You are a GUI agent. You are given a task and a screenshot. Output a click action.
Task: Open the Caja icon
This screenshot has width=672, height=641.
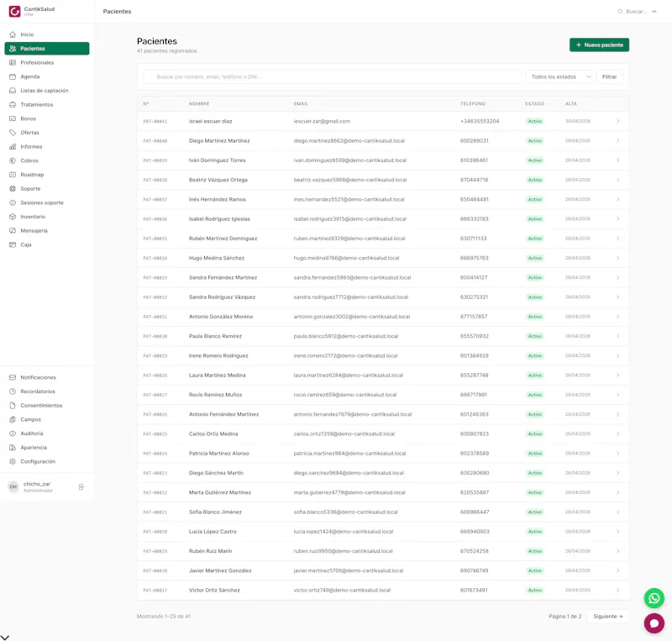(13, 244)
